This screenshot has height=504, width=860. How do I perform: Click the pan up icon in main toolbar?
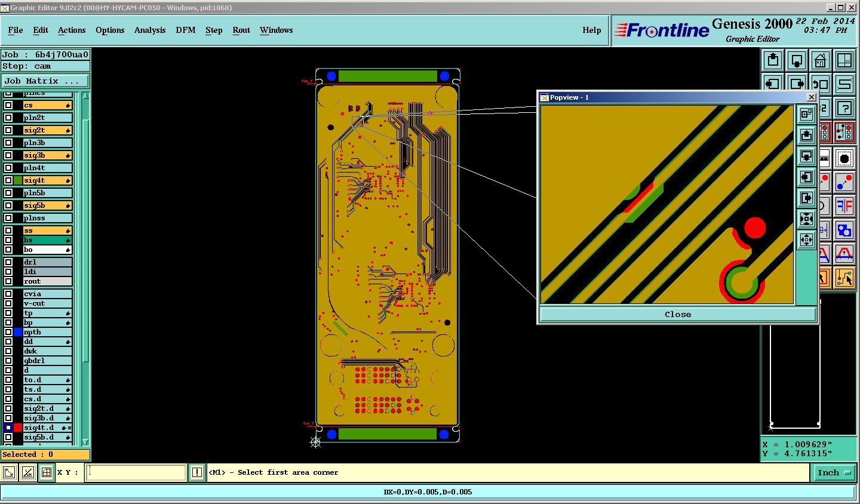773,60
